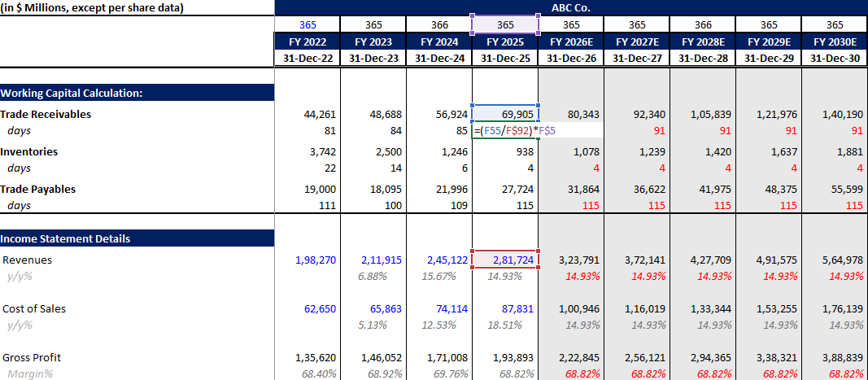Select the blue 365 days cell above FY 2022
The image size is (868, 380).
(308, 25)
